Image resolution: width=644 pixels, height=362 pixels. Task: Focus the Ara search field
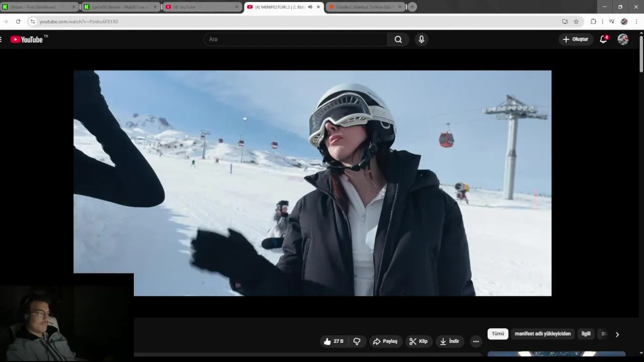point(295,39)
